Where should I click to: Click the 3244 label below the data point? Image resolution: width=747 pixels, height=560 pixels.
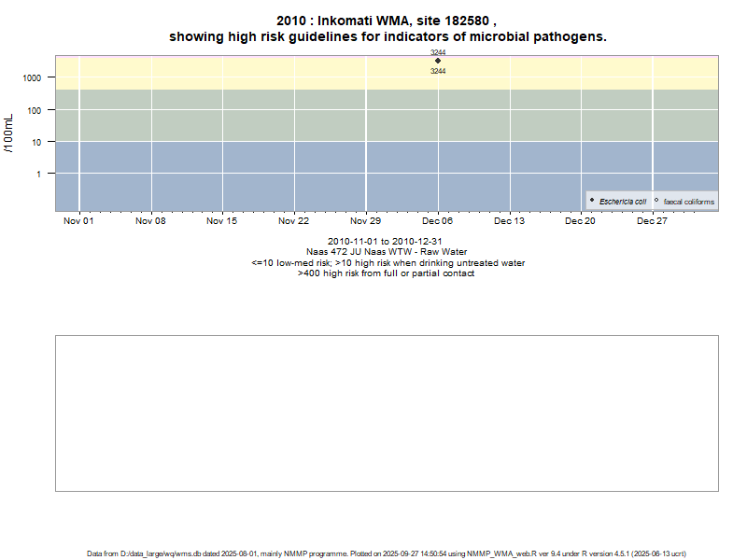(438, 71)
